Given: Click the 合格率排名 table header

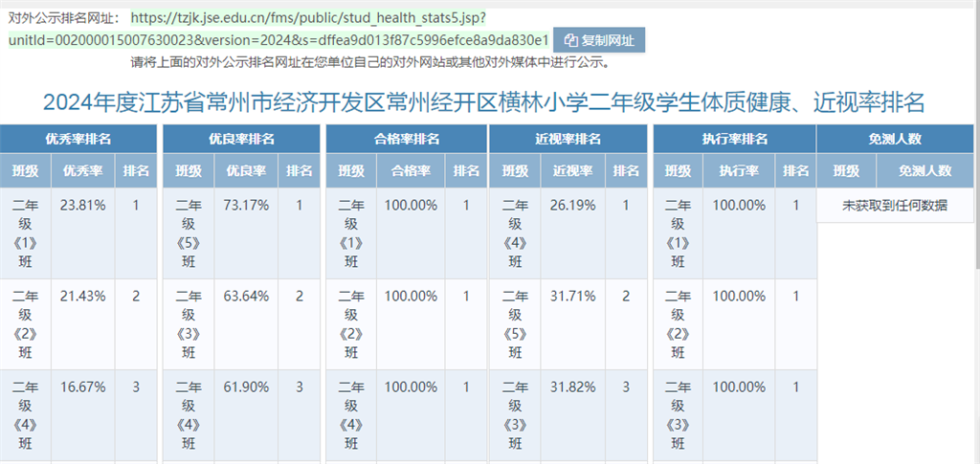Looking at the screenshot, I should coord(406,140).
